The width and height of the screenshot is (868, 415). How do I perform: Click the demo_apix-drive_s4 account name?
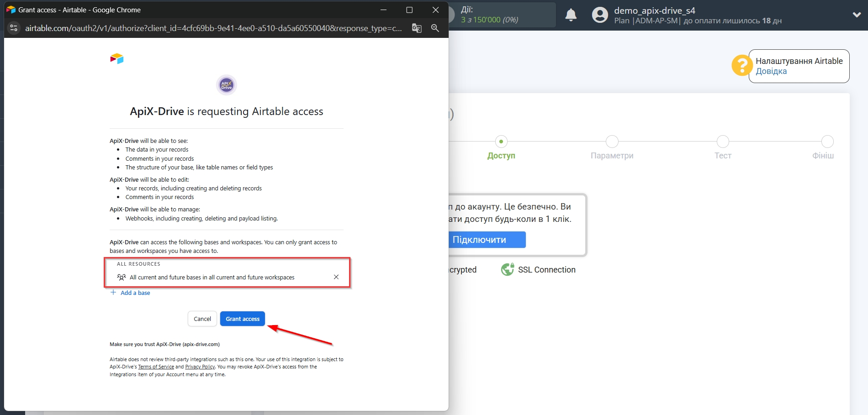click(655, 11)
